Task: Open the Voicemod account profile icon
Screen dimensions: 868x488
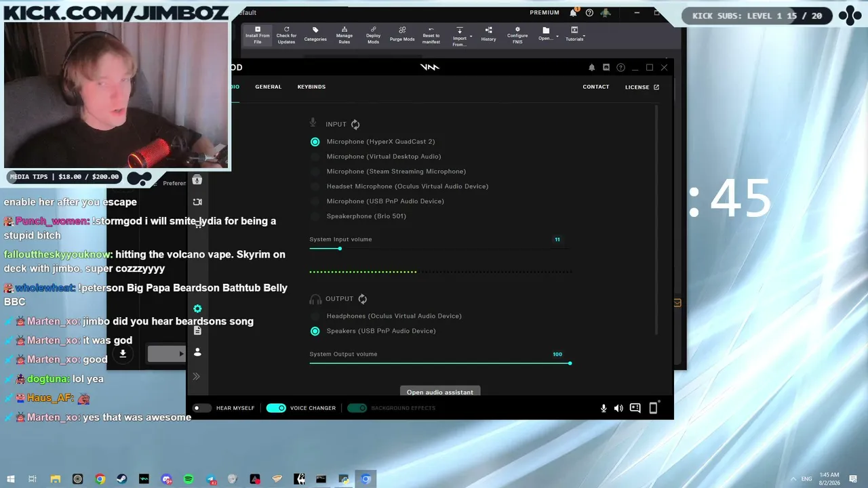Action: [x=197, y=352]
